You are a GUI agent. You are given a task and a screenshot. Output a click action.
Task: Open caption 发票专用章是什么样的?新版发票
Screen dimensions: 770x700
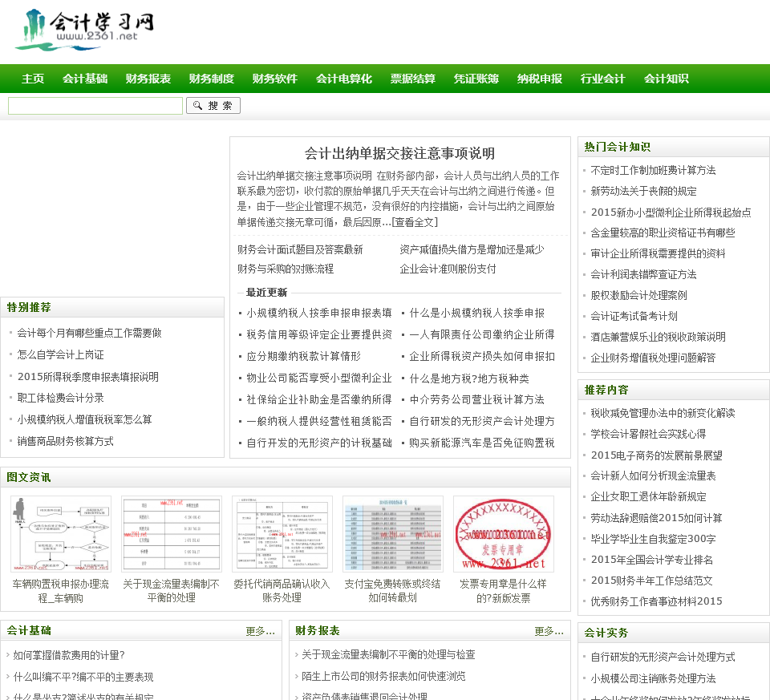504,590
